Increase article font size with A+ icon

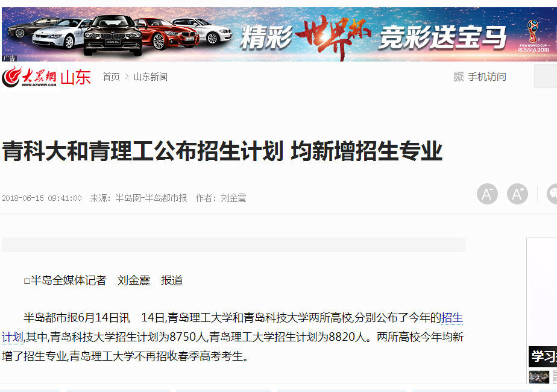pyautogui.click(x=517, y=194)
